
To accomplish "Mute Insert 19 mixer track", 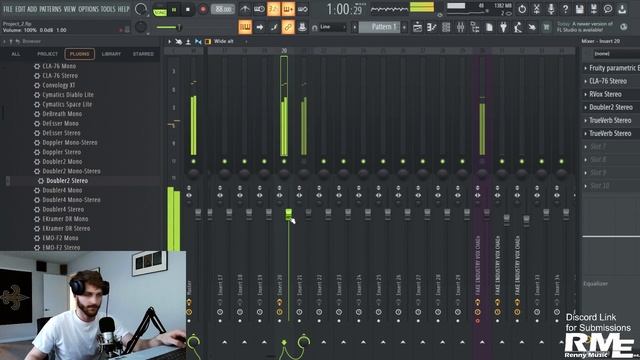I will 264,162.
